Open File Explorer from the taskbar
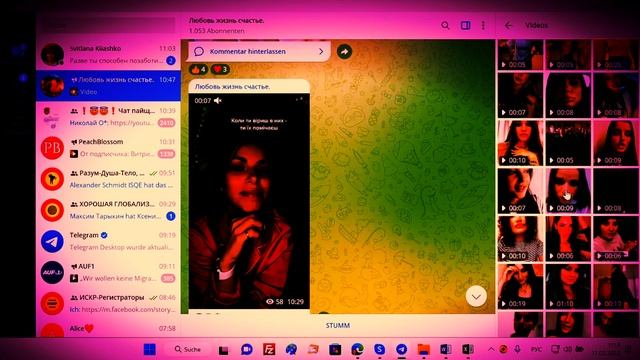 (x=424, y=349)
